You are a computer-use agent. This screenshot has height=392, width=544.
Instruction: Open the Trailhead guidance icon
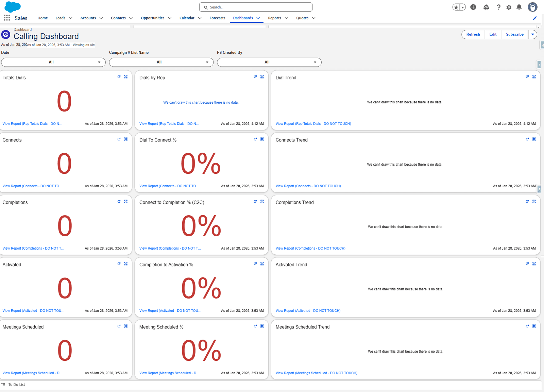[486, 7]
